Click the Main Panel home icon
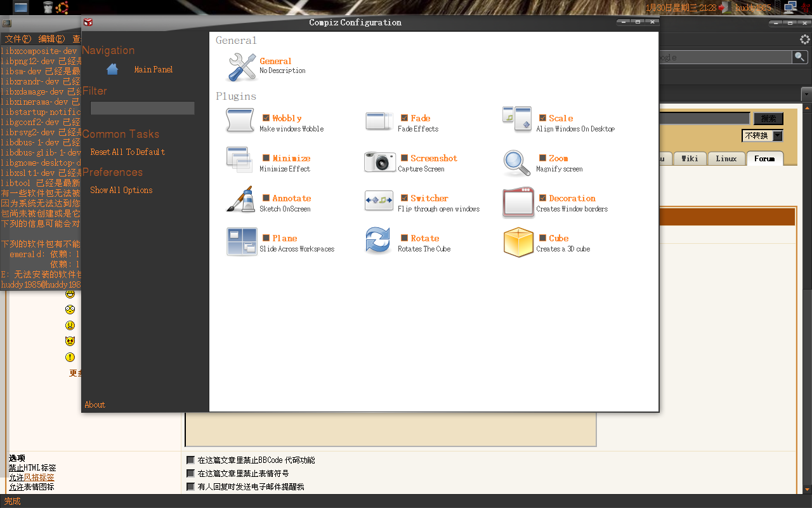Image resolution: width=812 pixels, height=508 pixels. point(112,69)
